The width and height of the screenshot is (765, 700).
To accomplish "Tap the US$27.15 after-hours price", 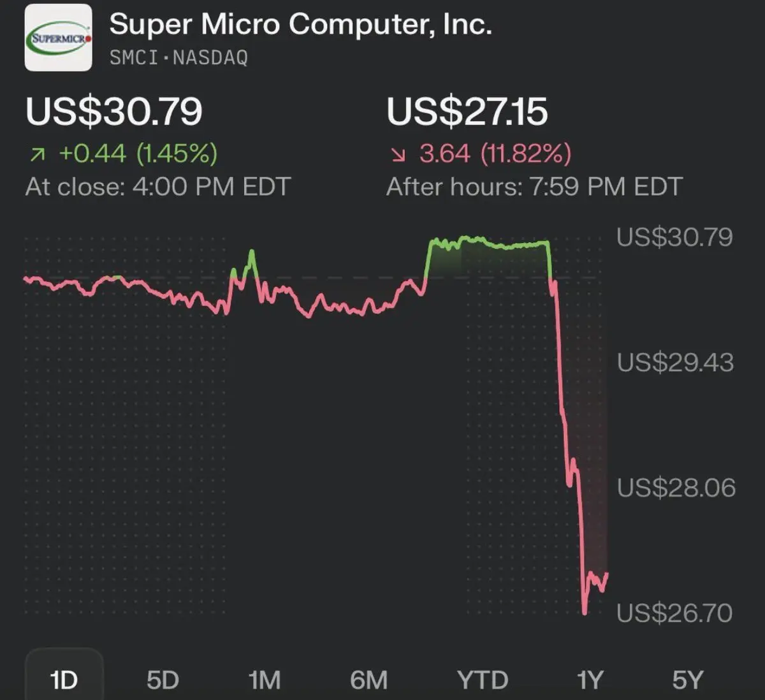I will pyautogui.click(x=467, y=111).
